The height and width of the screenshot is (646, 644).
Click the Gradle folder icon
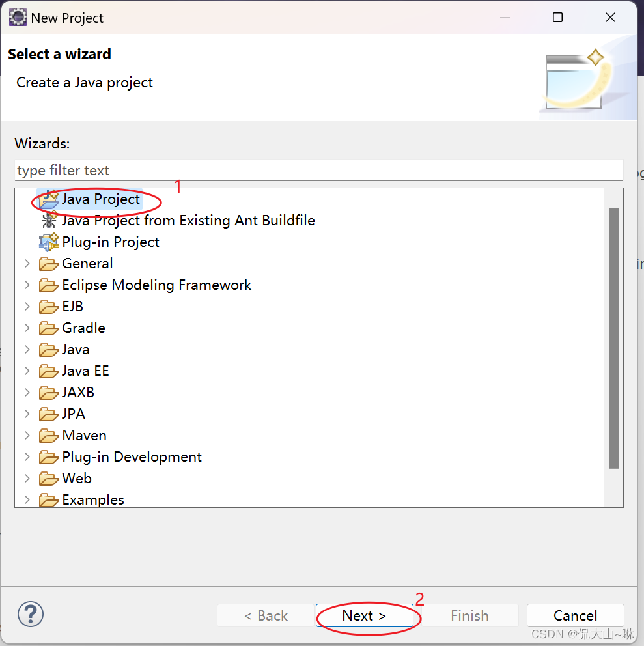(x=49, y=328)
